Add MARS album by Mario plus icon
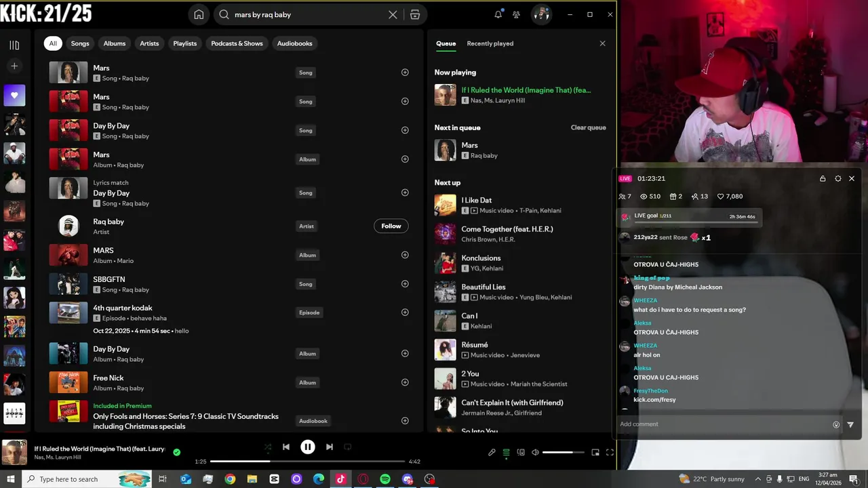 coord(405,255)
